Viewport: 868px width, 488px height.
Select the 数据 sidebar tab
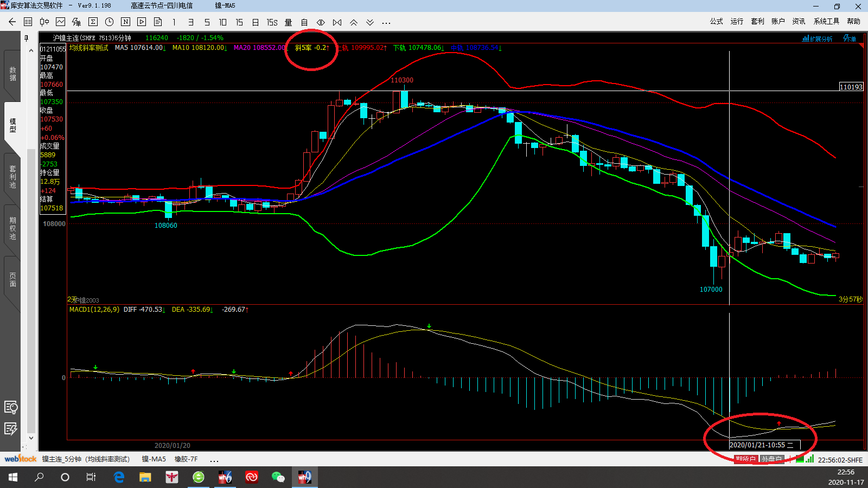click(x=12, y=74)
